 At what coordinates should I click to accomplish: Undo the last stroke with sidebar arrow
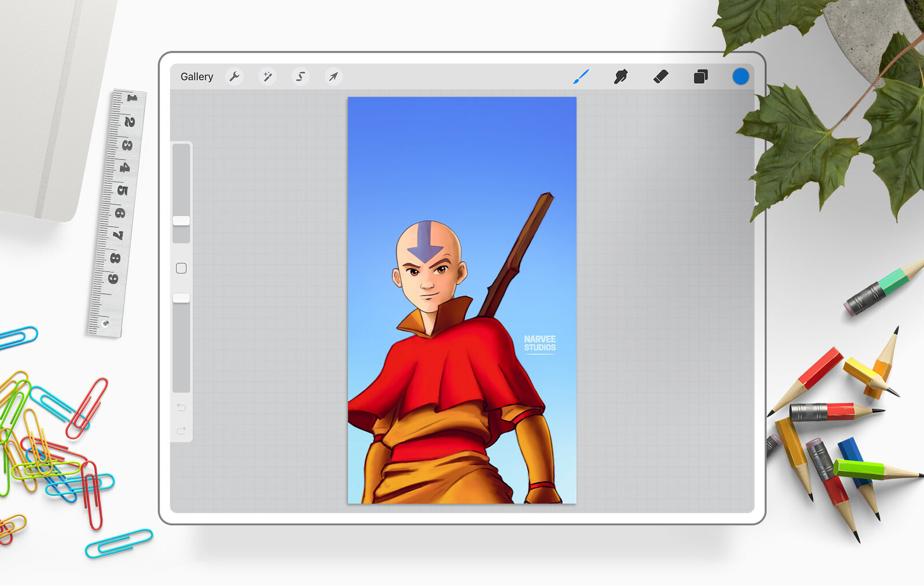coord(181,408)
